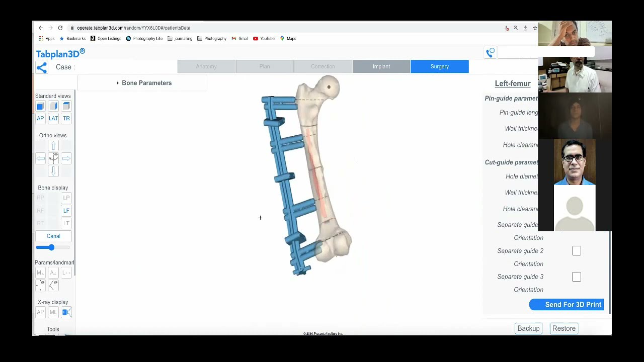Click the share icon beside Case
Viewport: 644px width, 362px height.
pyautogui.click(x=42, y=67)
